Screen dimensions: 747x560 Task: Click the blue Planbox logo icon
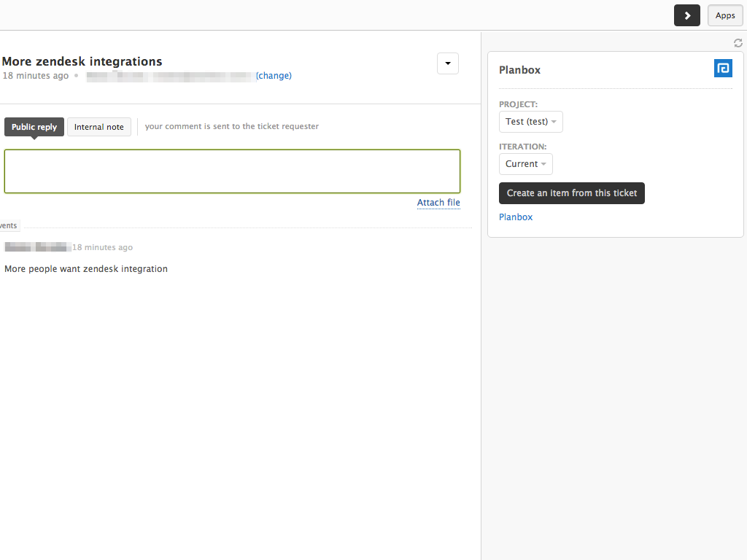click(722, 69)
